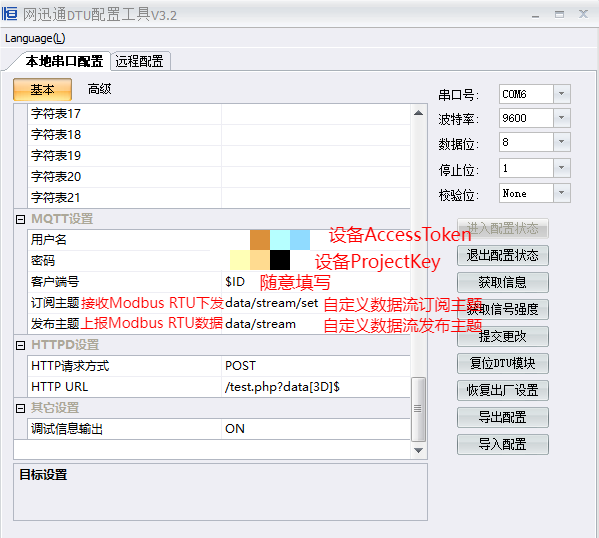Collapse the HTTPD设置 section
Viewport: 599px width, 538px height.
20,345
